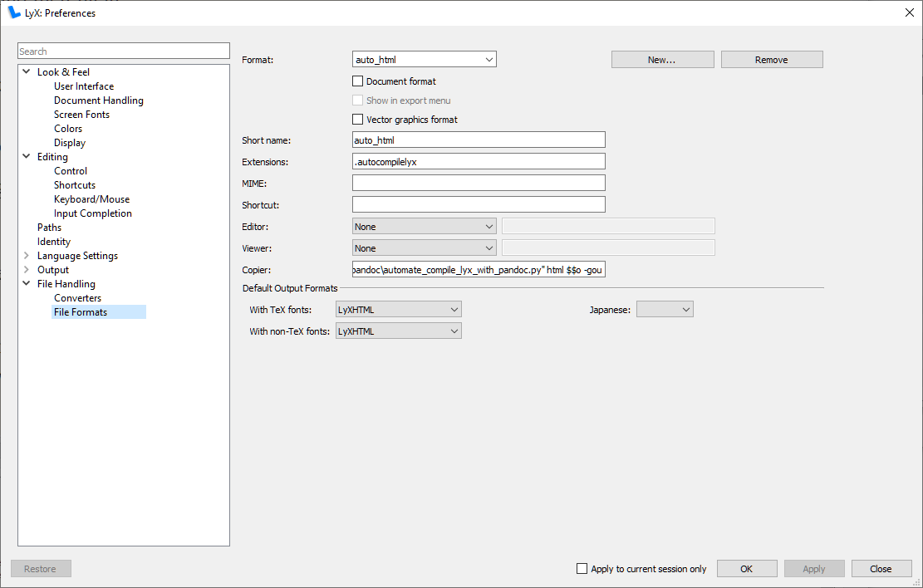Open the With non-TeX fonts dropdown
The width and height of the screenshot is (923, 588).
[x=399, y=331]
